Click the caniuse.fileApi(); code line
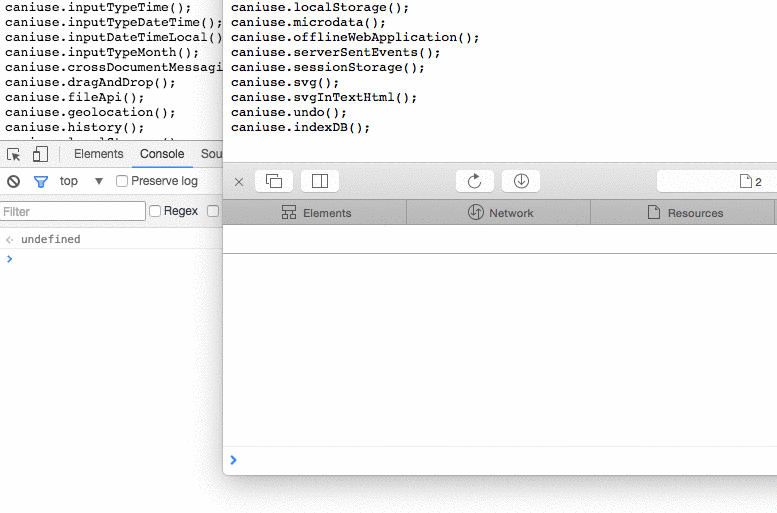The image size is (777, 513). pos(75,97)
